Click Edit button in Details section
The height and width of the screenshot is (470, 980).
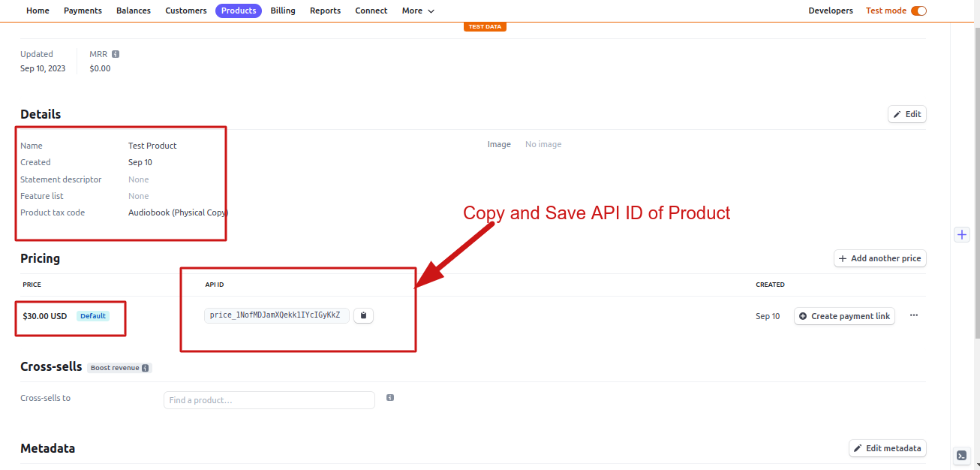pos(907,114)
